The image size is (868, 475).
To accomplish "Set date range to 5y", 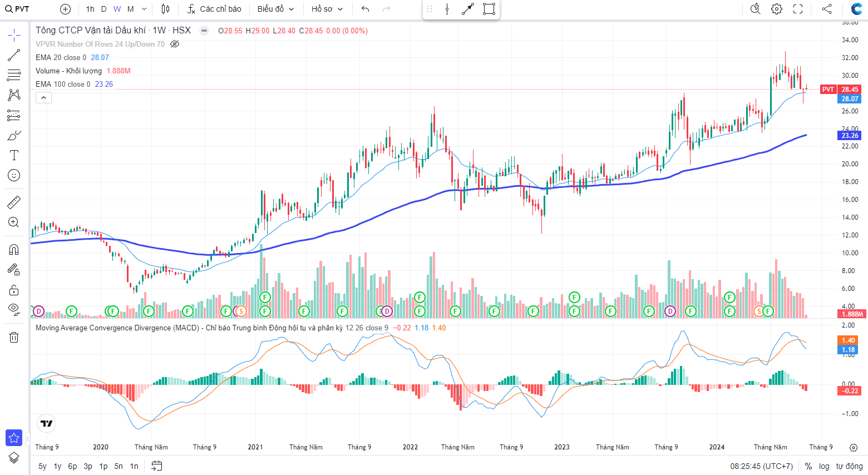I will 42,466.
